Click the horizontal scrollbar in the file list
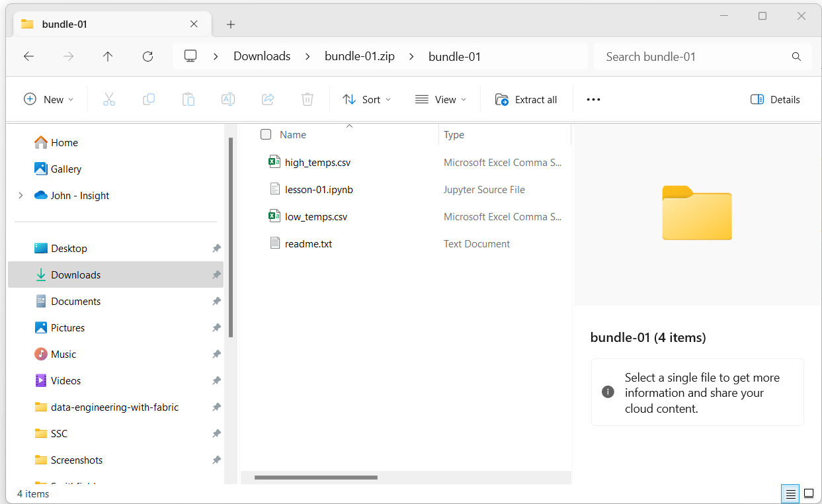 point(315,477)
